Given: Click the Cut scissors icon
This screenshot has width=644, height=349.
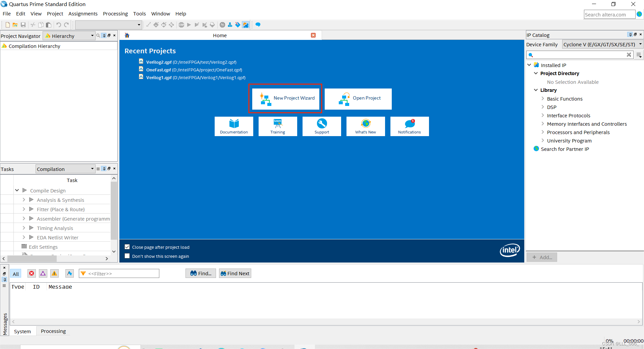Looking at the screenshot, I should [x=33, y=25].
